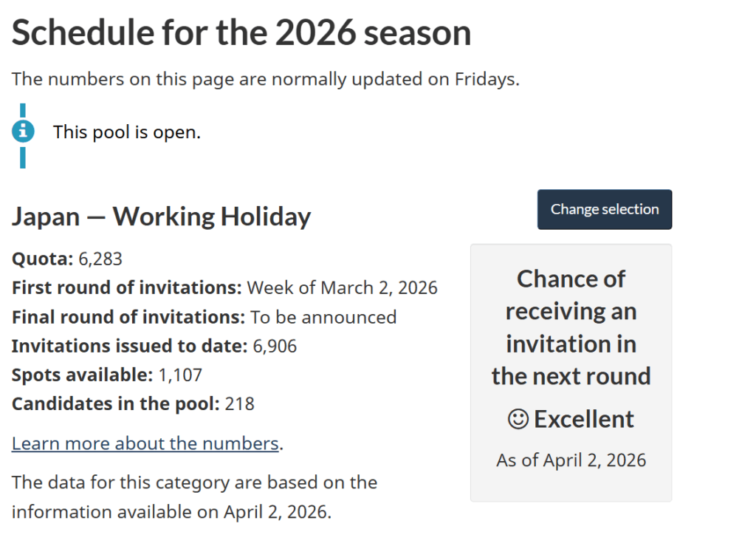Click the Chance of receiving an invitation heading

point(571,327)
